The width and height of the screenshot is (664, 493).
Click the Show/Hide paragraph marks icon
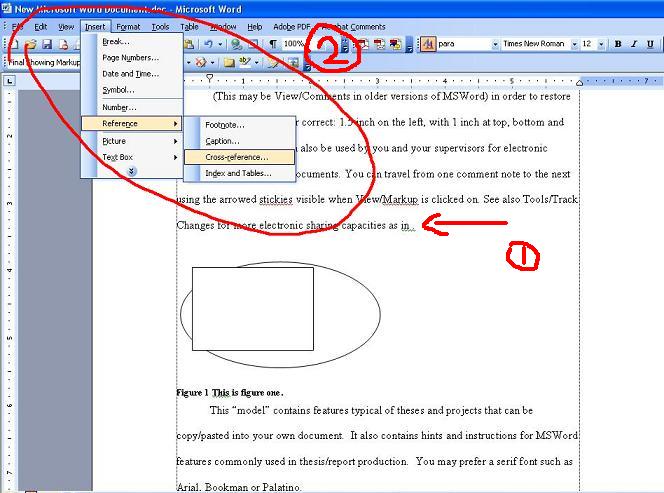[x=272, y=45]
